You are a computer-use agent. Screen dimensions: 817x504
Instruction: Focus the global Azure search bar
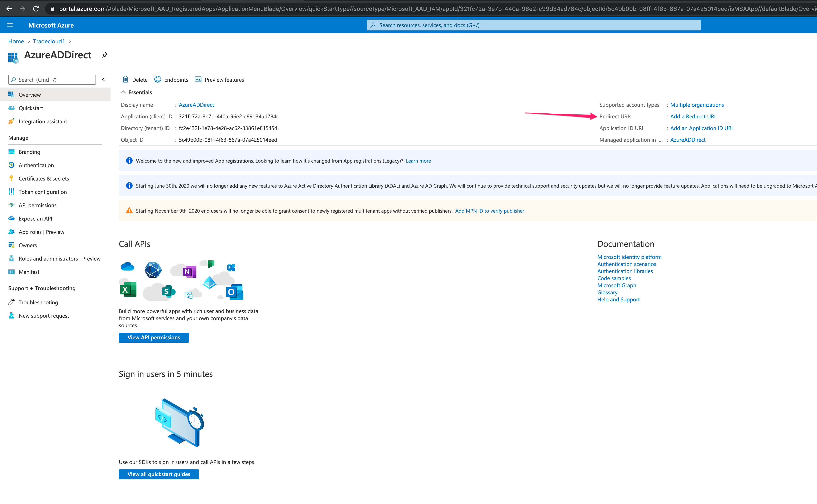click(534, 25)
